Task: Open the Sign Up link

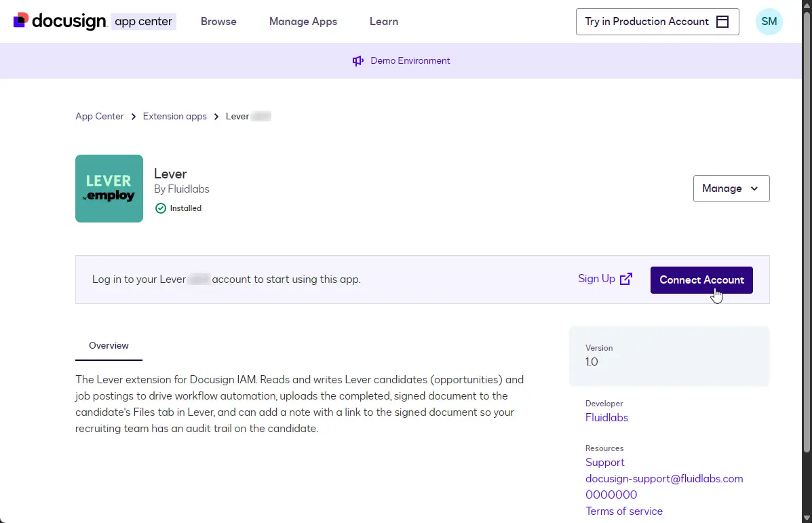Action: pyautogui.click(x=605, y=279)
